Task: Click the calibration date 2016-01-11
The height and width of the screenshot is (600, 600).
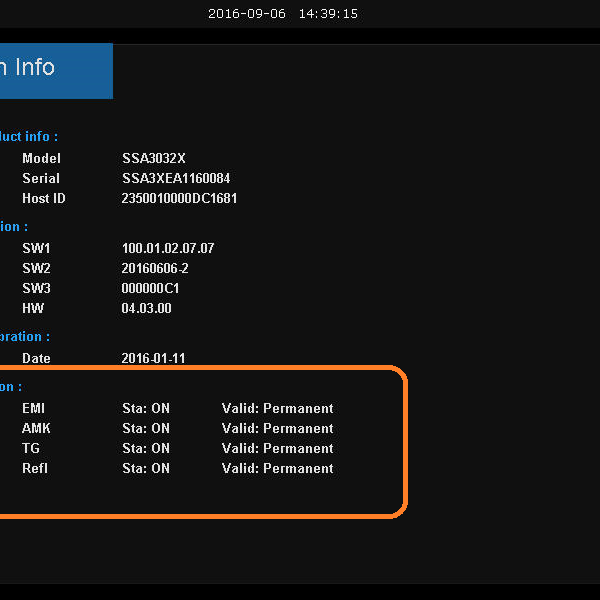Action: coord(153,358)
